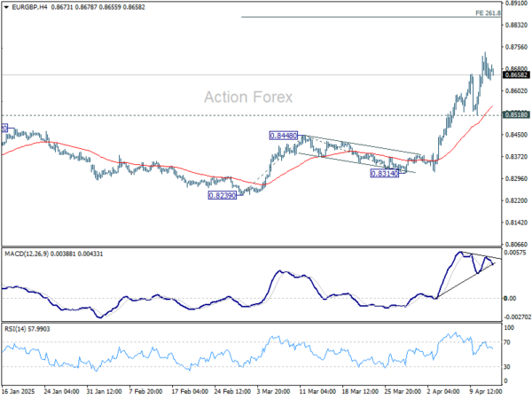Select the Action Forex watermark text
532x399 pixels.
point(248,97)
